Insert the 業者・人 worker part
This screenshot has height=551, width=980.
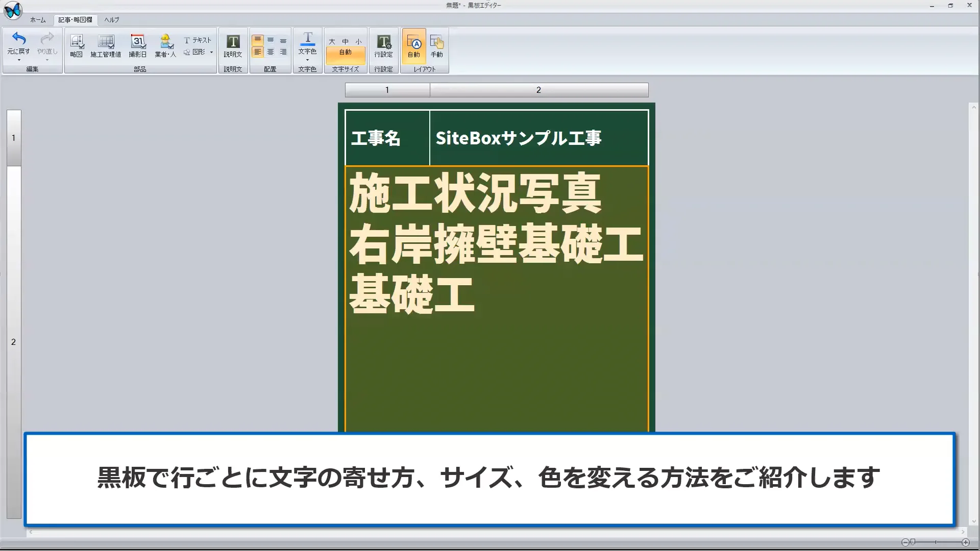(x=165, y=46)
